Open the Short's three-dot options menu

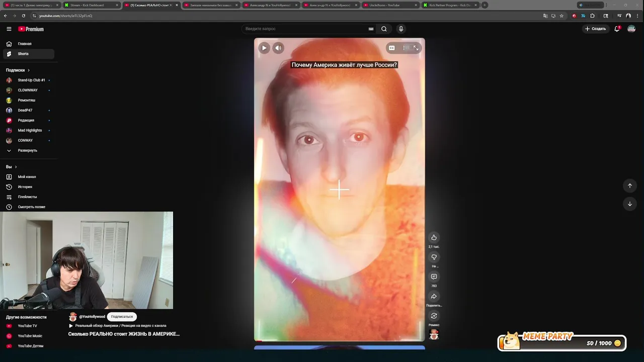click(x=404, y=48)
